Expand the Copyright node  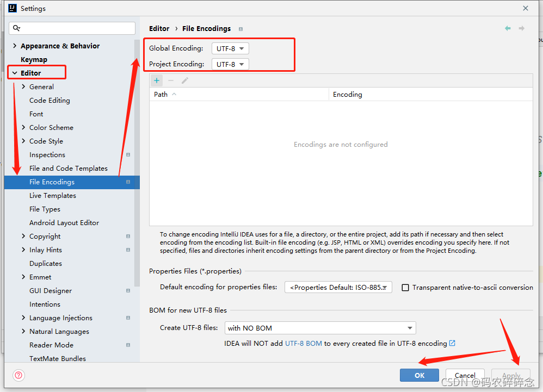click(23, 236)
